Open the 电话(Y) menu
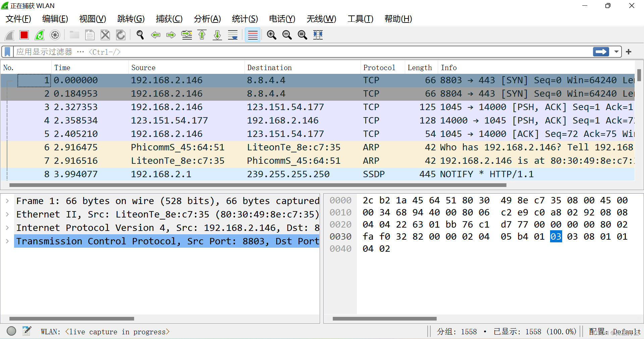The height and width of the screenshot is (339, 644). [x=282, y=19]
